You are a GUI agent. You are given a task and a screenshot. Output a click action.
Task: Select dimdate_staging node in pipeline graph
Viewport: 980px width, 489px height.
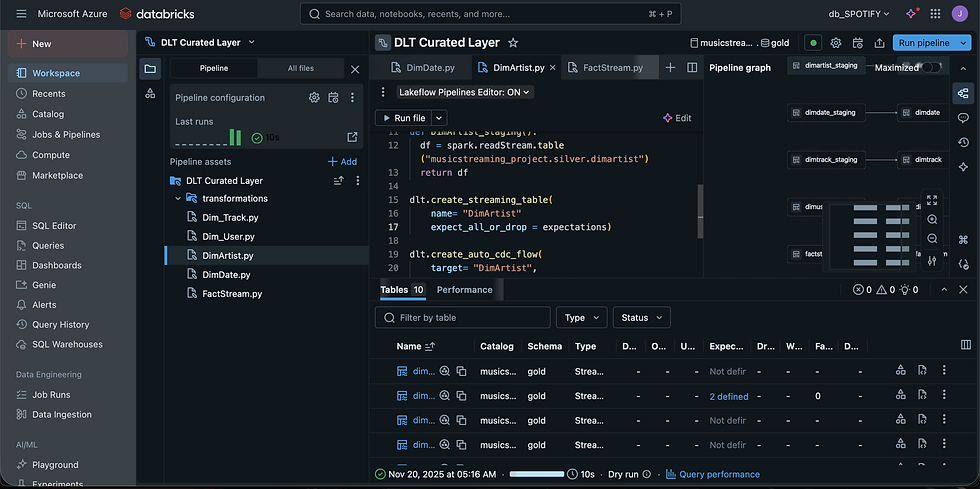coord(826,113)
